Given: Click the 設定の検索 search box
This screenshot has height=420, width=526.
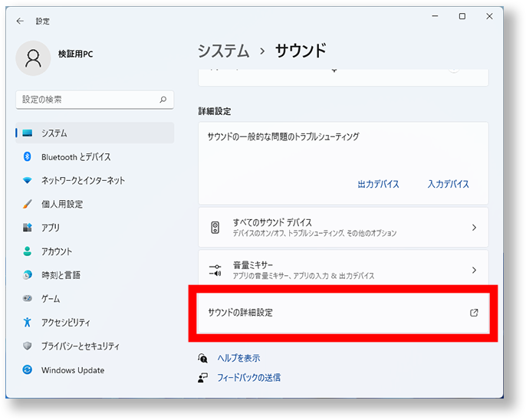Looking at the screenshot, I should [x=95, y=100].
